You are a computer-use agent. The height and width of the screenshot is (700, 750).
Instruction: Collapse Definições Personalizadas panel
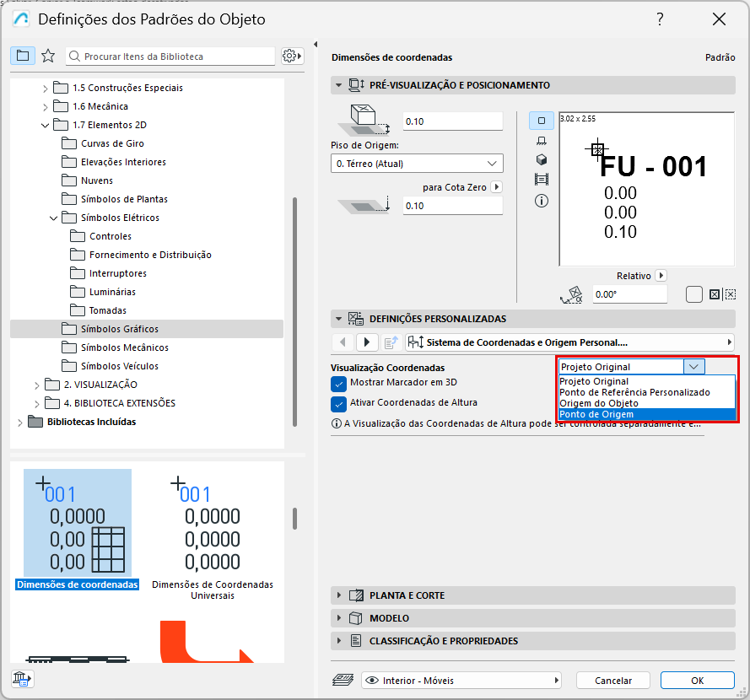click(338, 319)
